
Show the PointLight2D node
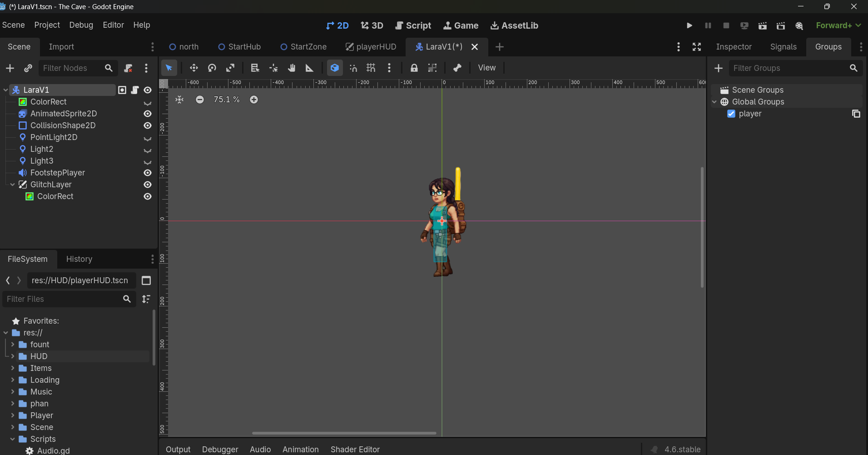148,138
